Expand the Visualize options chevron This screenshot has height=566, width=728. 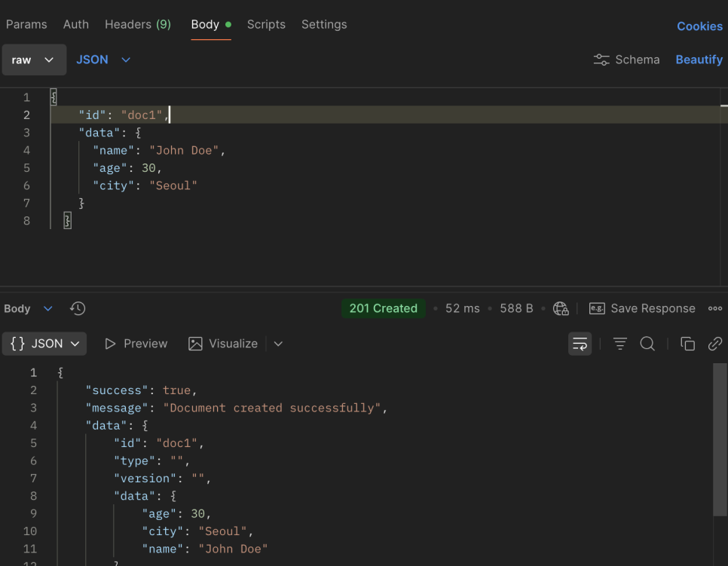(278, 344)
